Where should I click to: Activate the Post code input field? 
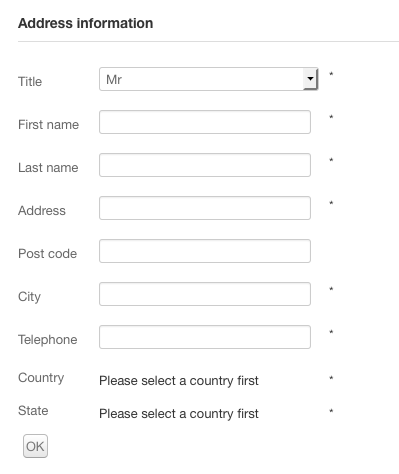(x=205, y=251)
